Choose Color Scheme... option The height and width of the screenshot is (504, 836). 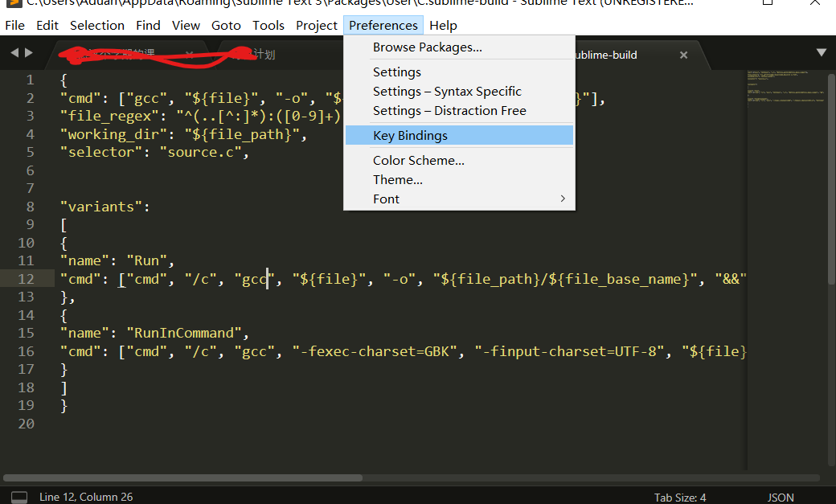[459, 161]
